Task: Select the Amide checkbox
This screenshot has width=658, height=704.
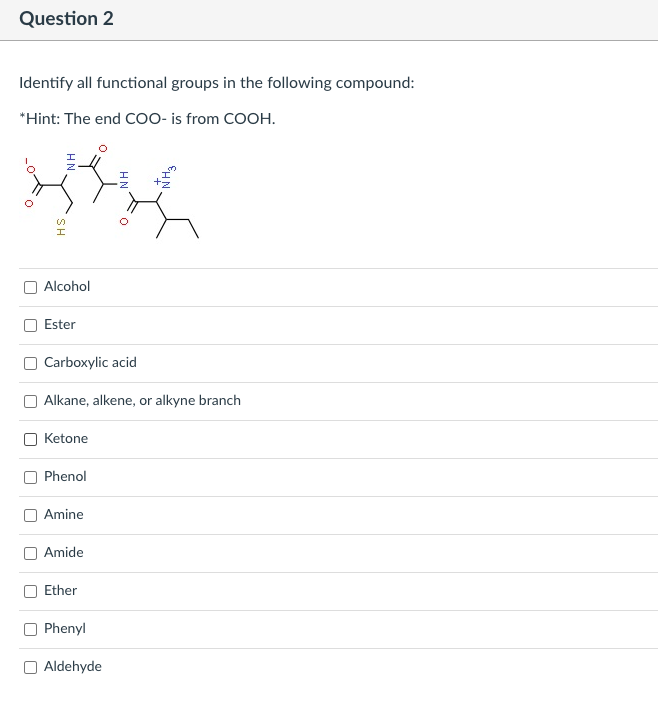Action: point(31,553)
